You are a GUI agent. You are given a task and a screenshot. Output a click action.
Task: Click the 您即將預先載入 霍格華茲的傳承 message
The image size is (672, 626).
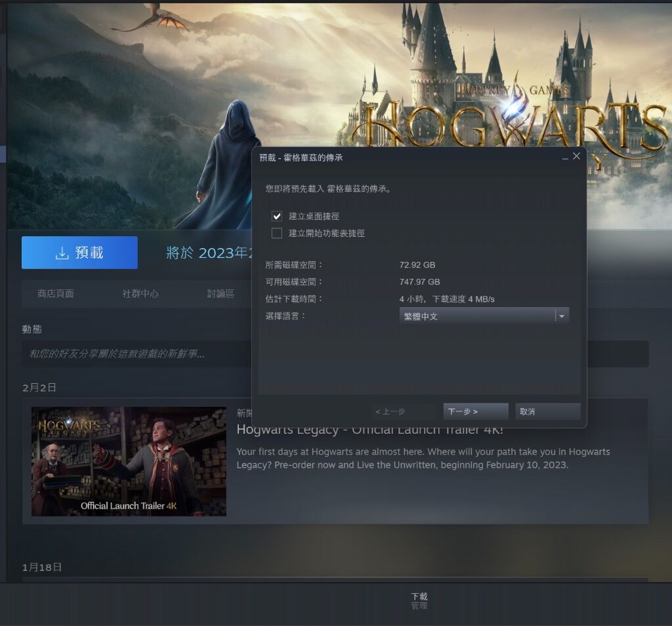click(x=328, y=188)
